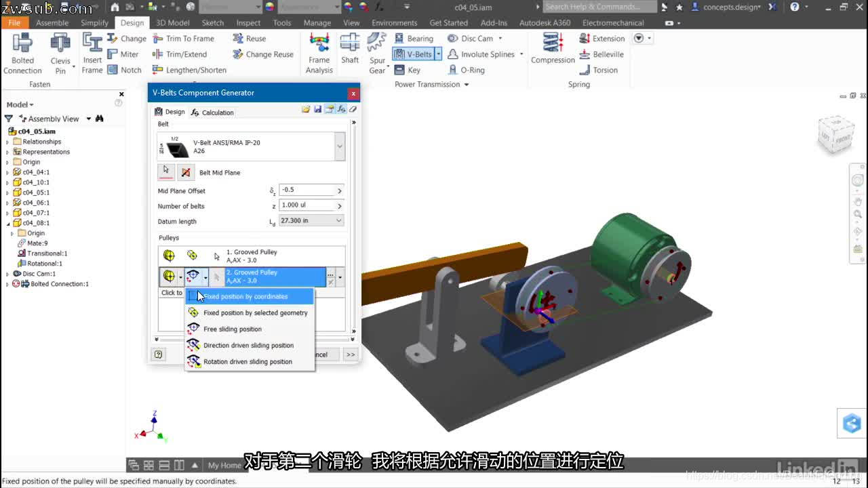This screenshot has width=868, height=488.
Task: Use the Trim/Extend frame tool
Action: (x=180, y=54)
